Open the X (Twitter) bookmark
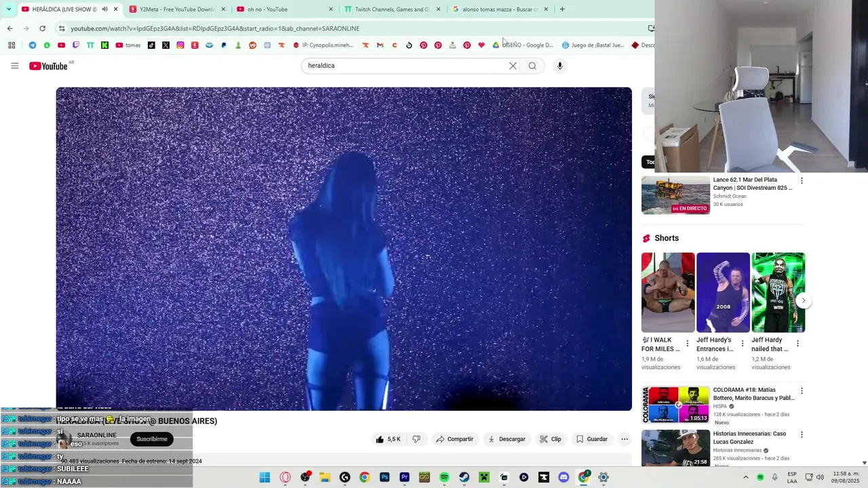This screenshot has width=868, height=488. tap(165, 45)
